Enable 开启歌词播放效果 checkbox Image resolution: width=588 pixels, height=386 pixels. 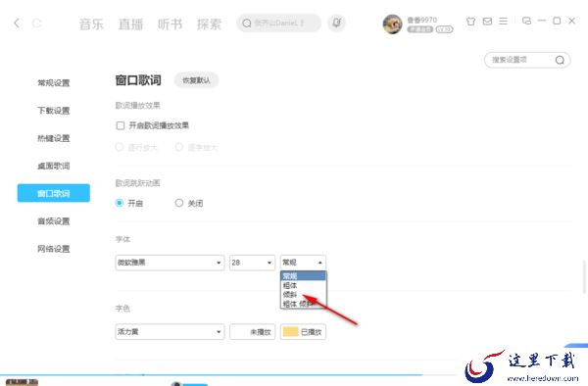point(121,125)
